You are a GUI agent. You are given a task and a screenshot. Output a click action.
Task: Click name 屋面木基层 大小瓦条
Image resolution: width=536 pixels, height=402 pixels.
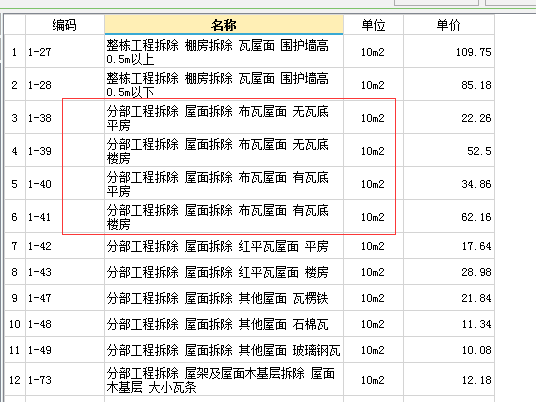(x=224, y=380)
